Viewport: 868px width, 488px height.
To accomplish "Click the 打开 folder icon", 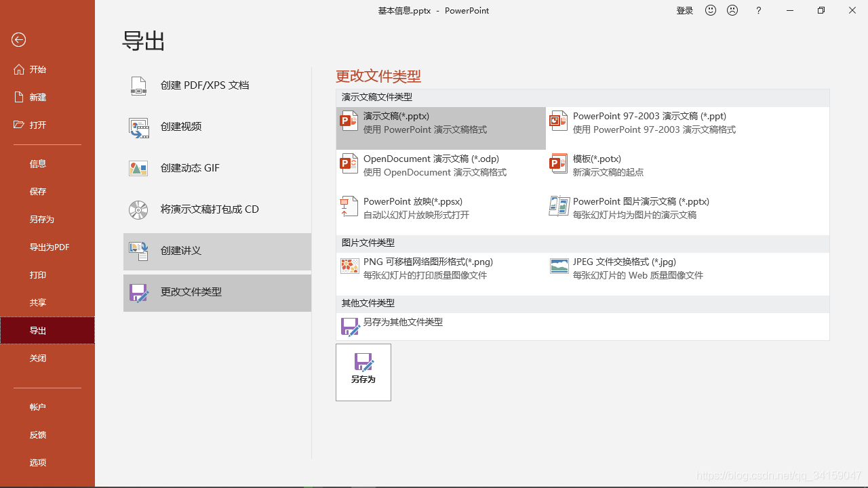I will 19,125.
